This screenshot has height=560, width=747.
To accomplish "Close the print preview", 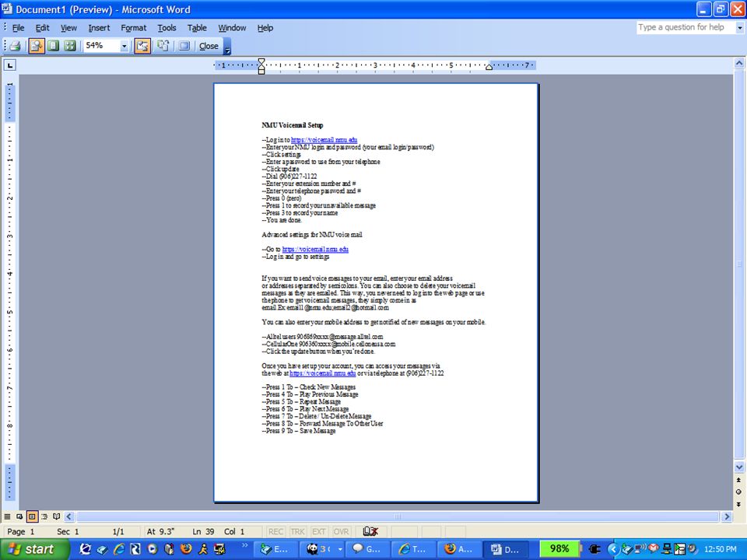I will 209,46.
